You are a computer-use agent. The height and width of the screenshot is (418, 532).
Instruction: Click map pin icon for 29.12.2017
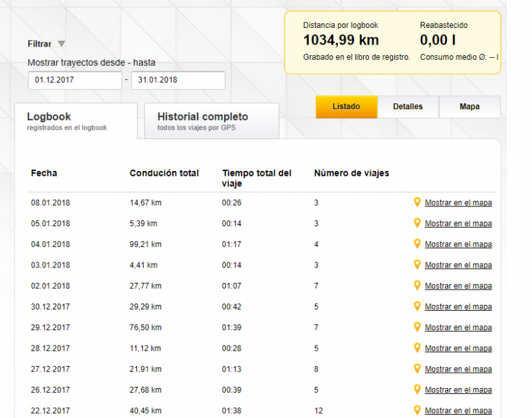tap(418, 327)
